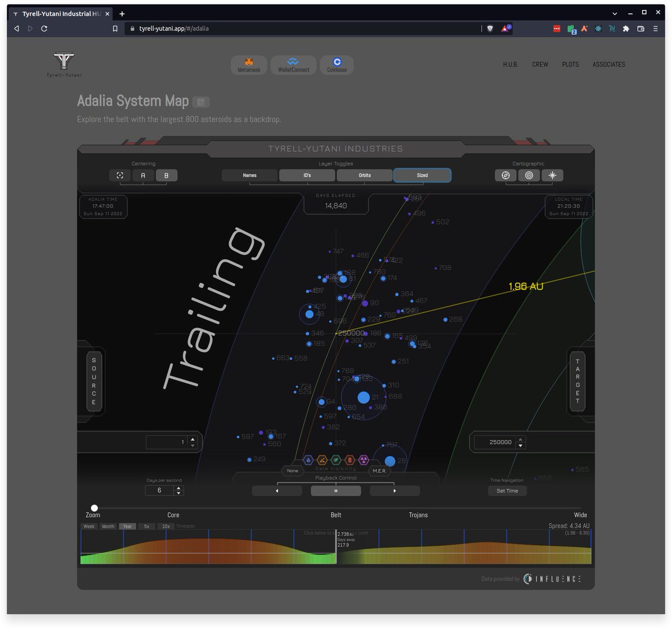672x628 pixels.
Task: Open the Brave wallet icon
Action: (641, 29)
